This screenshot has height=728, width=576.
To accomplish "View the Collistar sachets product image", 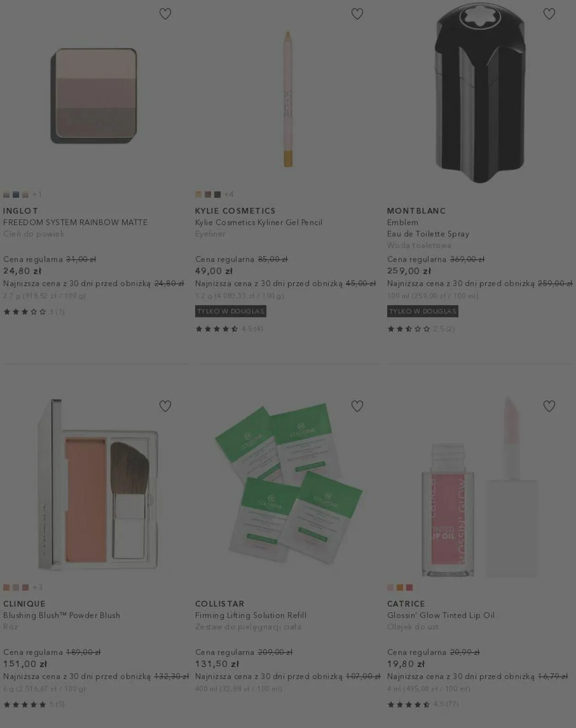I will tap(288, 484).
